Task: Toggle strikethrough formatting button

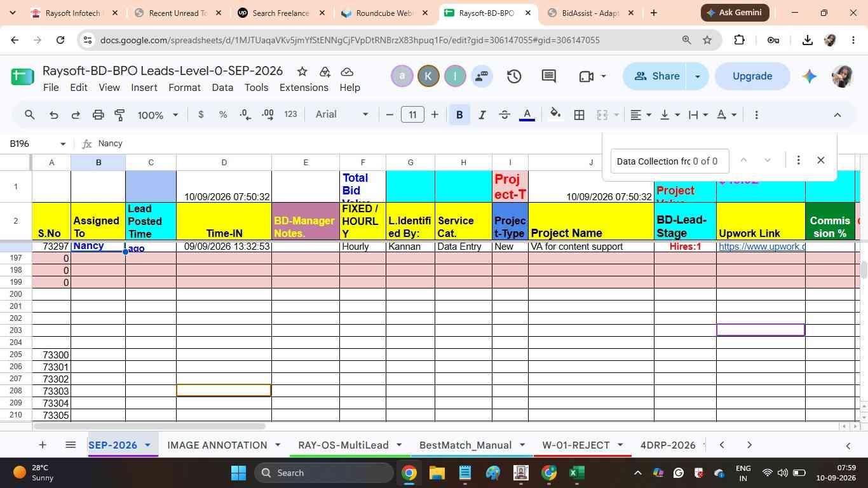Action: (x=505, y=115)
